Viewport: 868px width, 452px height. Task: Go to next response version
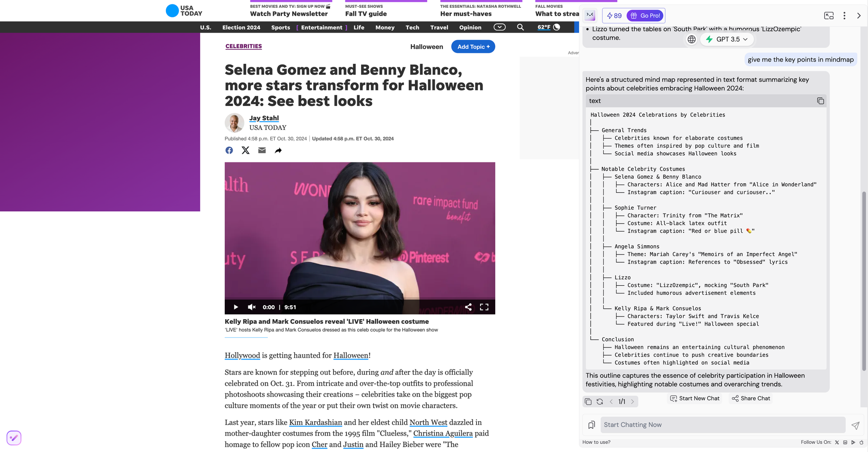pos(632,402)
